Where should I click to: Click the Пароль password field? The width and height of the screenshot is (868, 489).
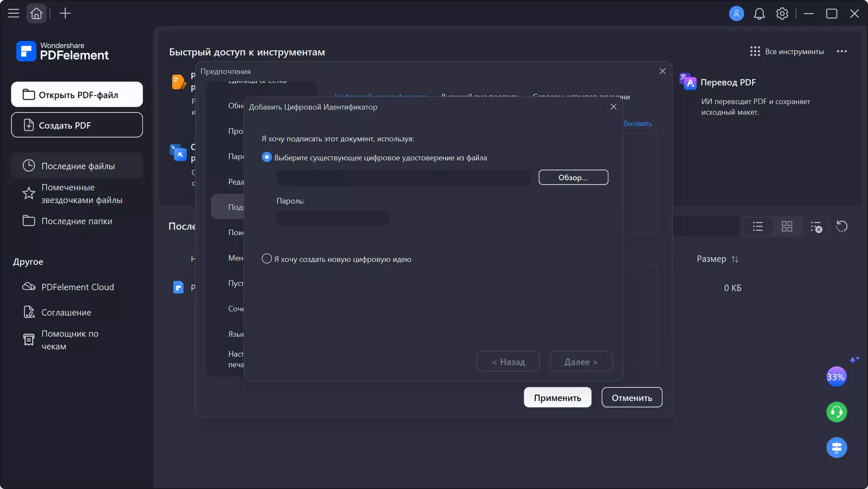[333, 218]
